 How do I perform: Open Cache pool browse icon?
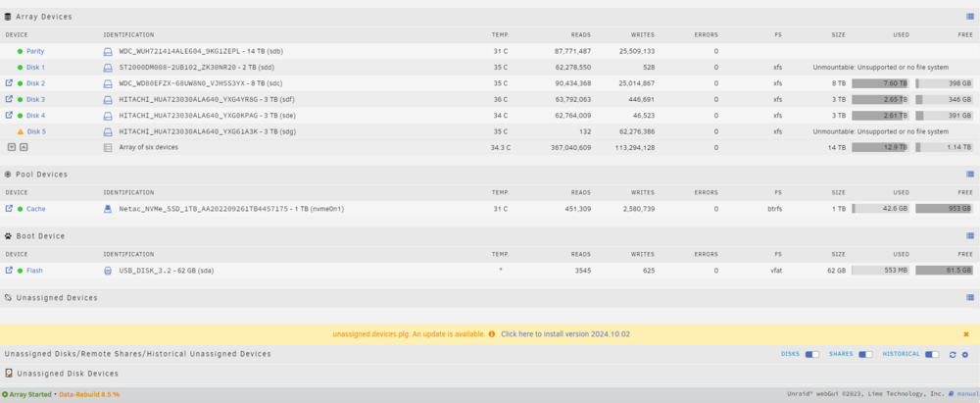click(9, 209)
